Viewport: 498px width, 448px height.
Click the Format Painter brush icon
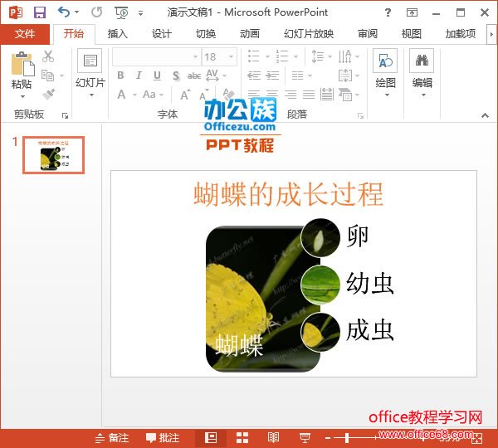(48, 95)
